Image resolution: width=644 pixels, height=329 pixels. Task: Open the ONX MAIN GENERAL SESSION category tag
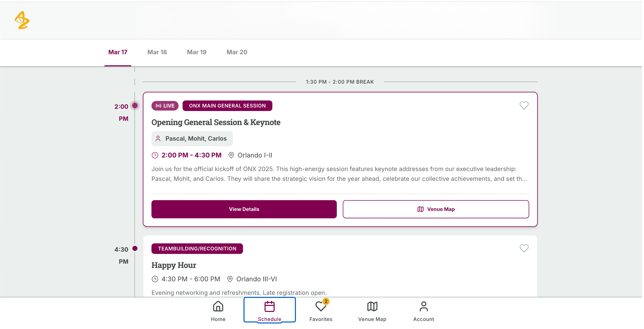[x=227, y=106]
